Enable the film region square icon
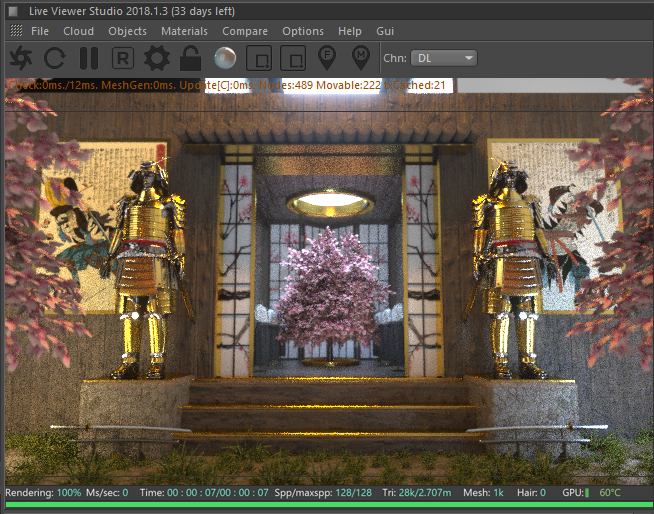The width and height of the screenshot is (654, 514). [x=293, y=58]
